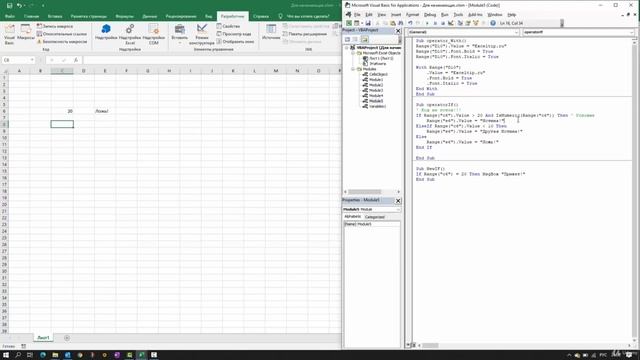Open Безопасность макросов settings
The image size is (640, 360).
click(62, 42)
